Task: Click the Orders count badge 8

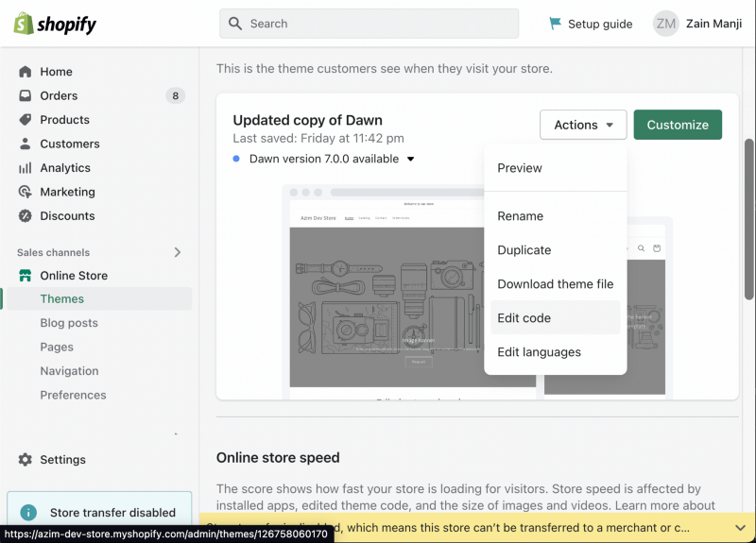Action: click(x=176, y=96)
